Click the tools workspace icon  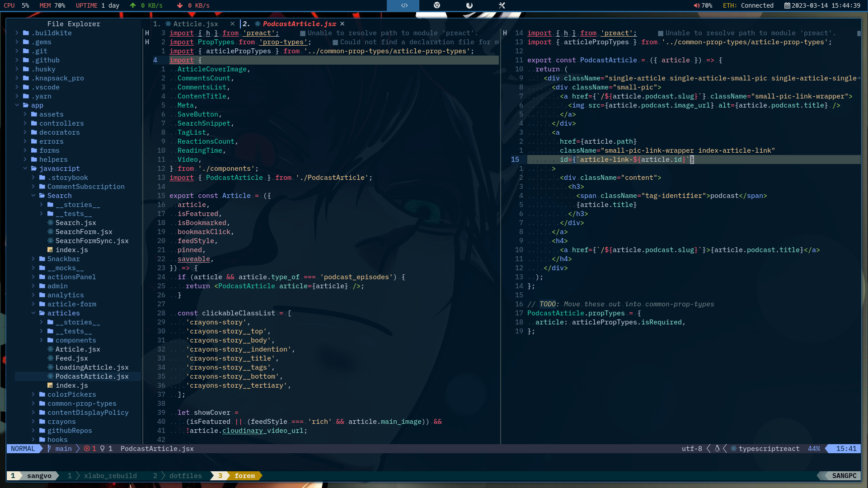pyautogui.click(x=502, y=5)
